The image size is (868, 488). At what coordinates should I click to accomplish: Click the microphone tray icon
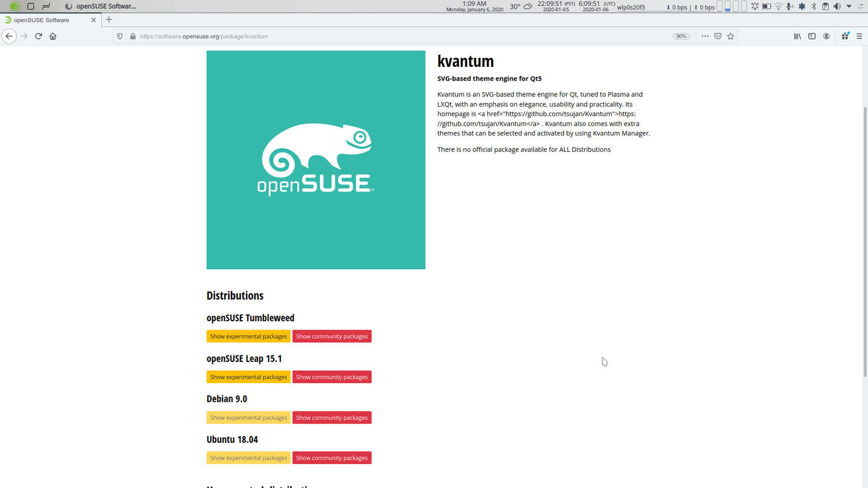(790, 6)
